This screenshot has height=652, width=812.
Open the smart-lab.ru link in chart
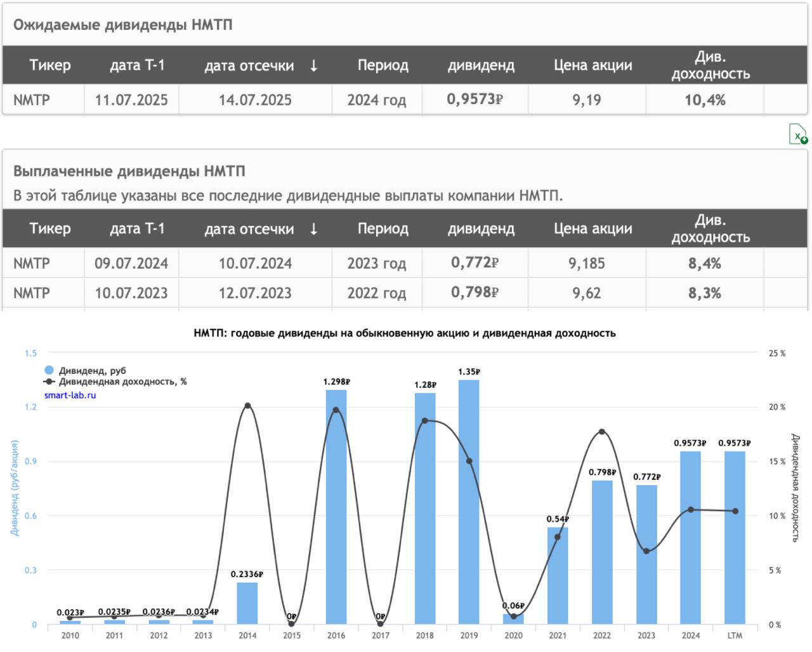[70, 395]
